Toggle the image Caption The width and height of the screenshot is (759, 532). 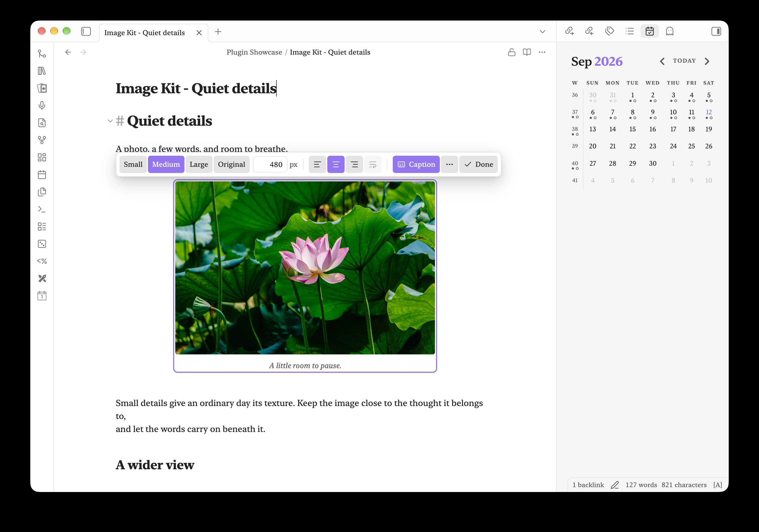[x=416, y=164]
